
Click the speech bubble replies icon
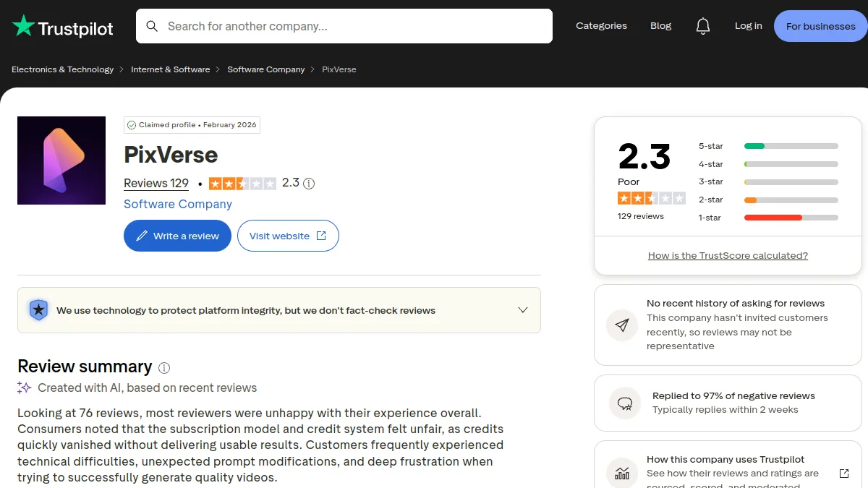625,403
